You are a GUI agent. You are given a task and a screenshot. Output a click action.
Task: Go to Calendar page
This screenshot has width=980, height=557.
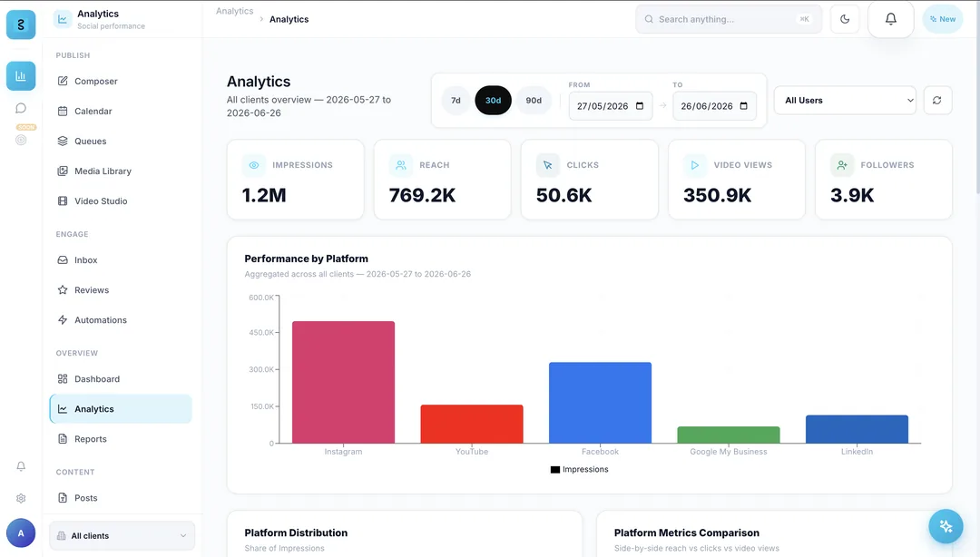121,111
